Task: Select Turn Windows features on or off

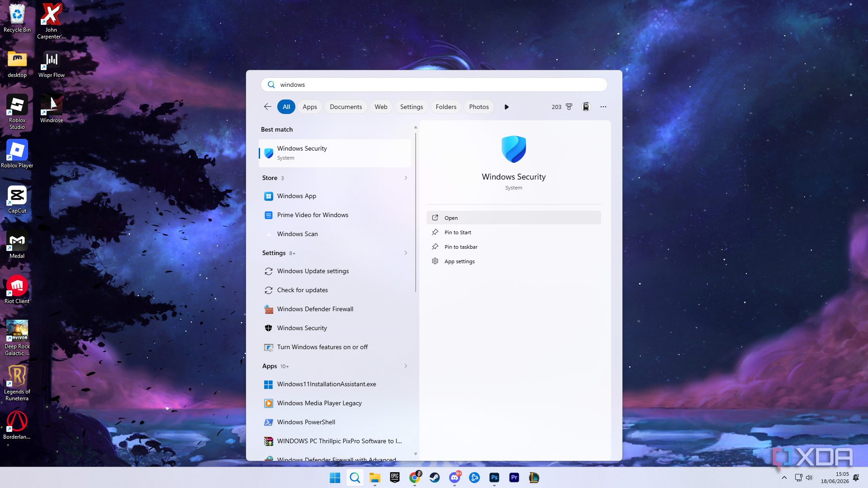Action: point(335,347)
